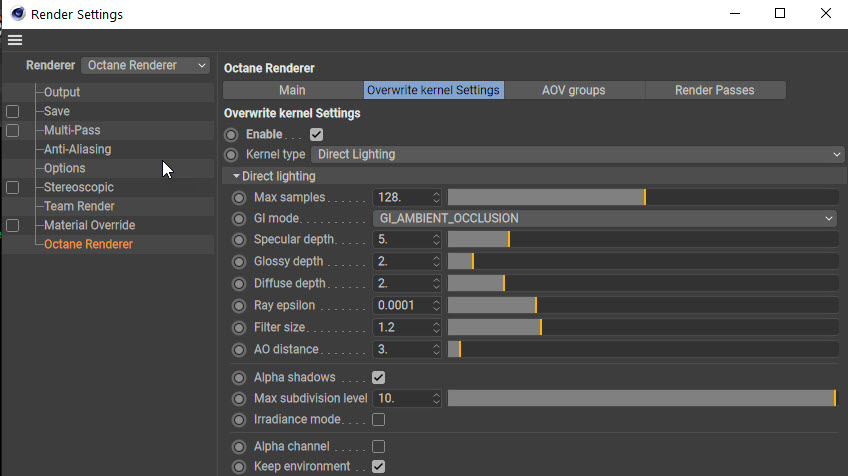Viewport: 848px width, 476px height.
Task: Disable the Enable checkbox
Action: (x=317, y=134)
